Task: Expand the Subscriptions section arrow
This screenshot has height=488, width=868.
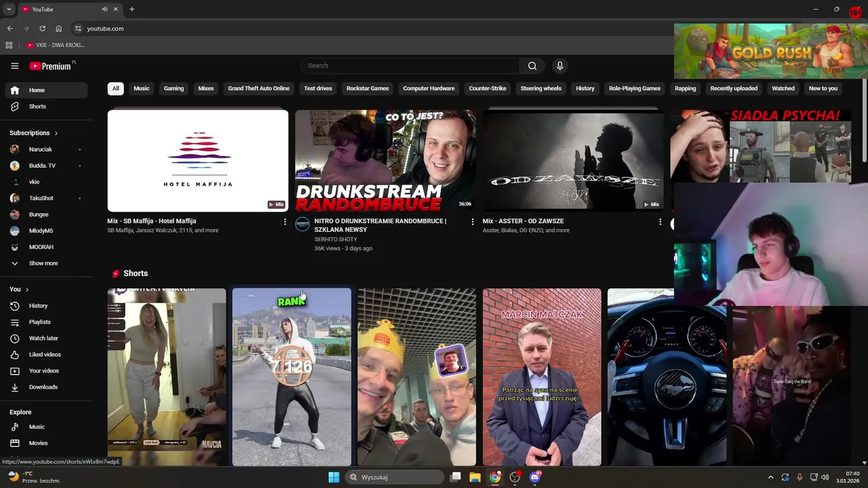Action: pyautogui.click(x=56, y=133)
